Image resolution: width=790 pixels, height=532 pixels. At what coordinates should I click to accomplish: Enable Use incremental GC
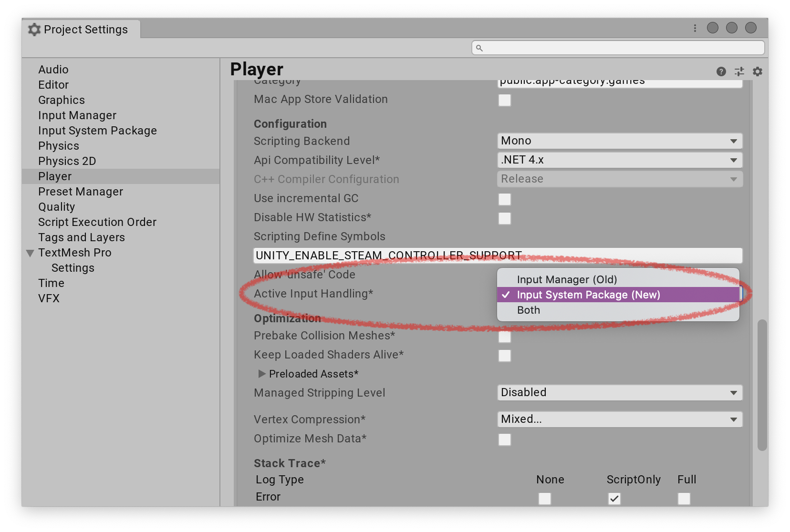[x=504, y=199]
